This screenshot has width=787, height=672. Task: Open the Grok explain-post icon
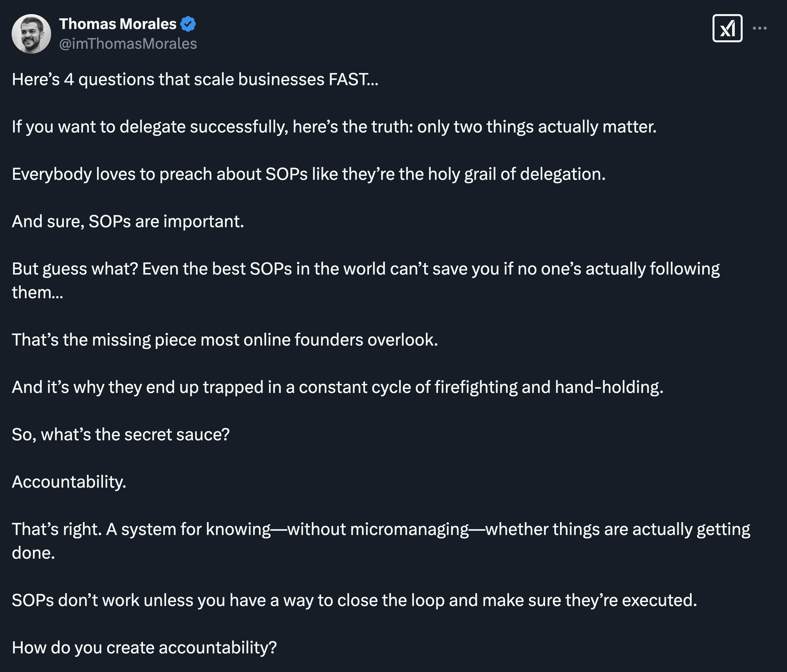[727, 28]
